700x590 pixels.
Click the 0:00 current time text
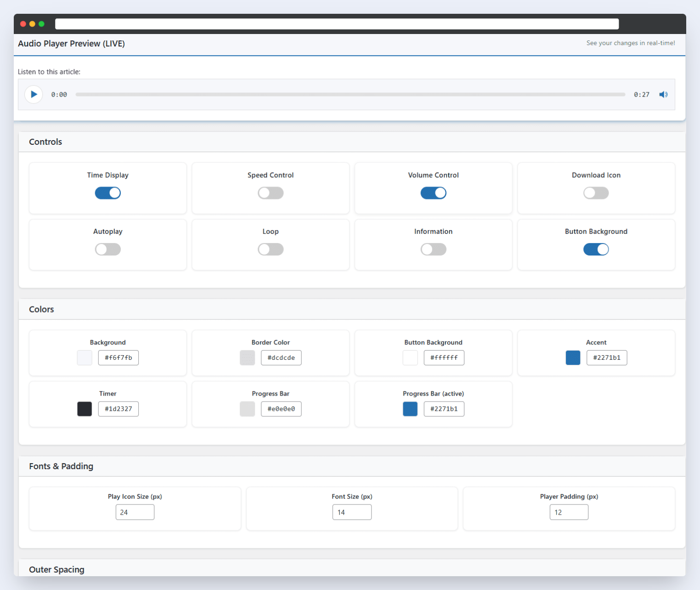(x=59, y=95)
